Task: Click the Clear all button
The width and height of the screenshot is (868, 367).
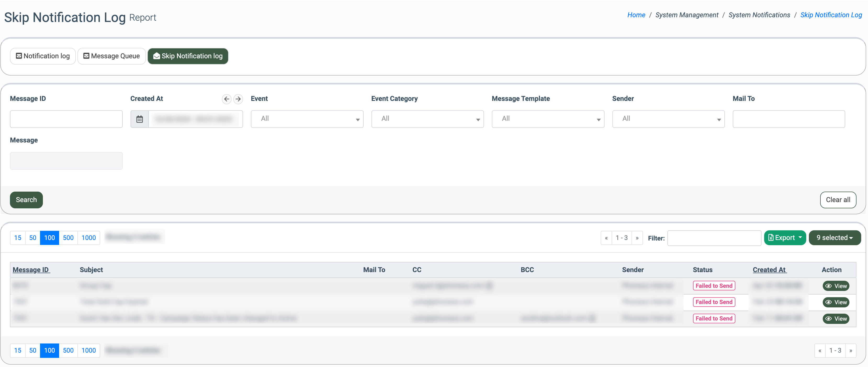Action: pos(838,200)
